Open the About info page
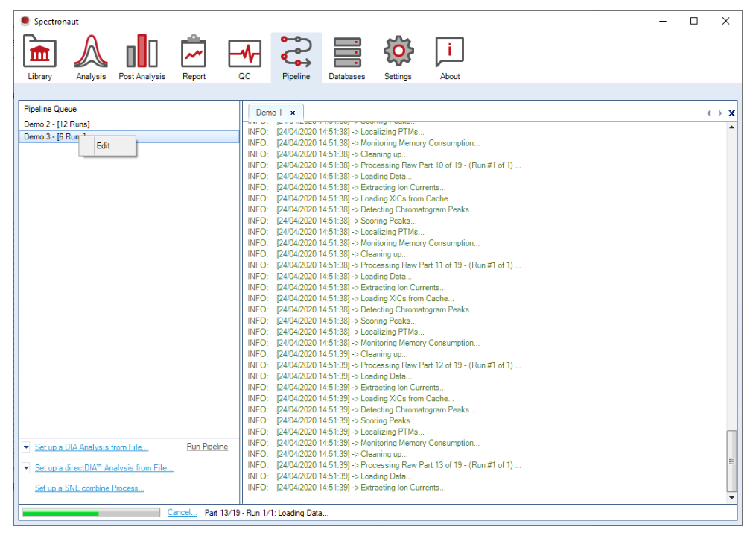Viewport: 756px width, 536px height. (449, 57)
